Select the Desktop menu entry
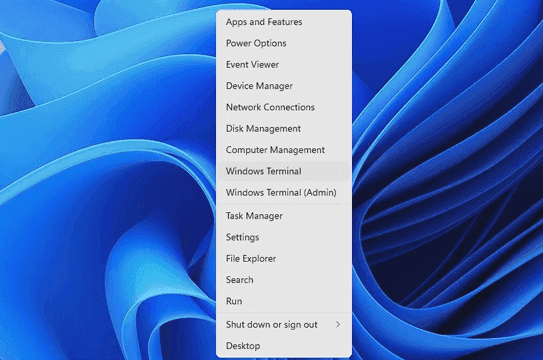Image resolution: width=543 pixels, height=360 pixels. (284, 346)
